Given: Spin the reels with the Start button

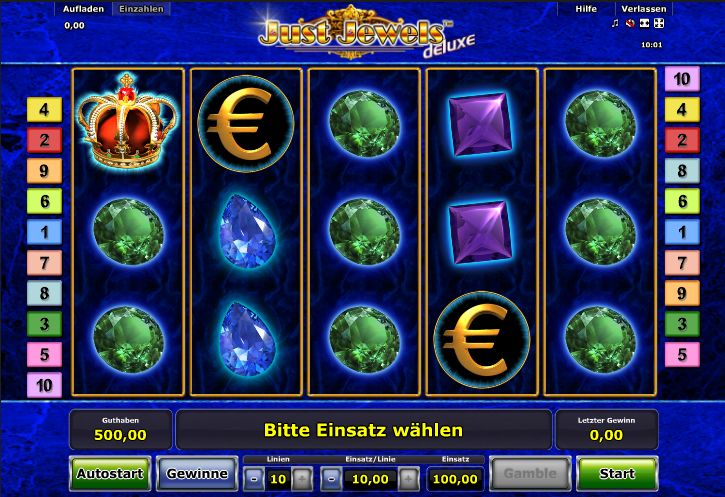Looking at the screenshot, I should (x=617, y=473).
